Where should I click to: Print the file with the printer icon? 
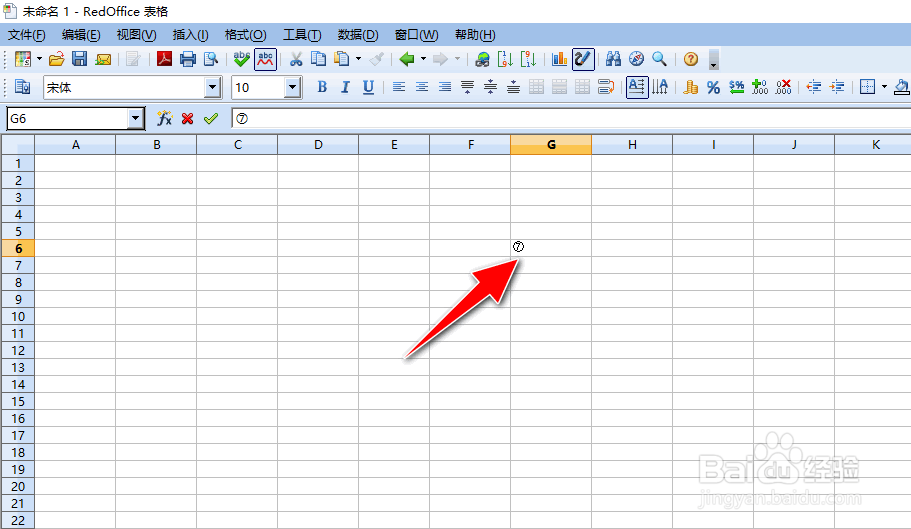[x=188, y=59]
